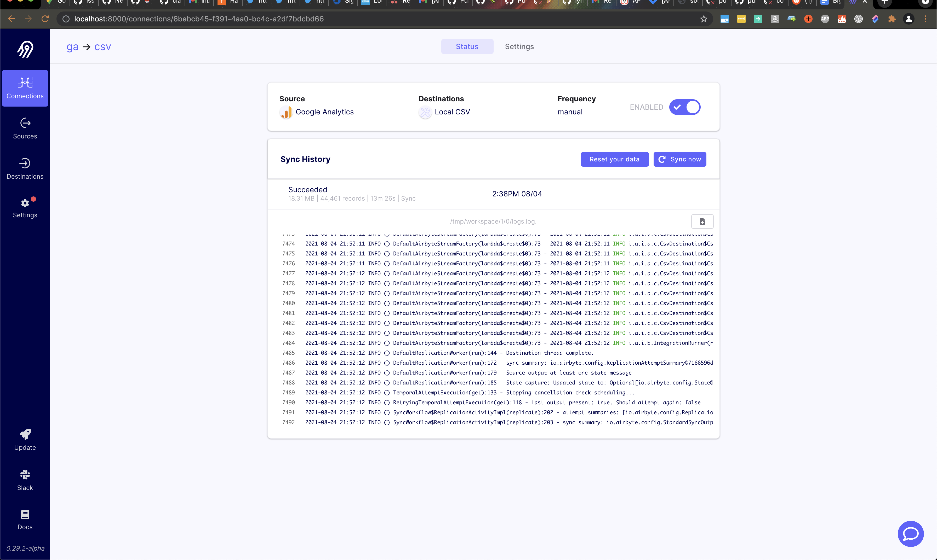This screenshot has height=560, width=937.
Task: Open the Destinations sidebar section
Action: 25,168
